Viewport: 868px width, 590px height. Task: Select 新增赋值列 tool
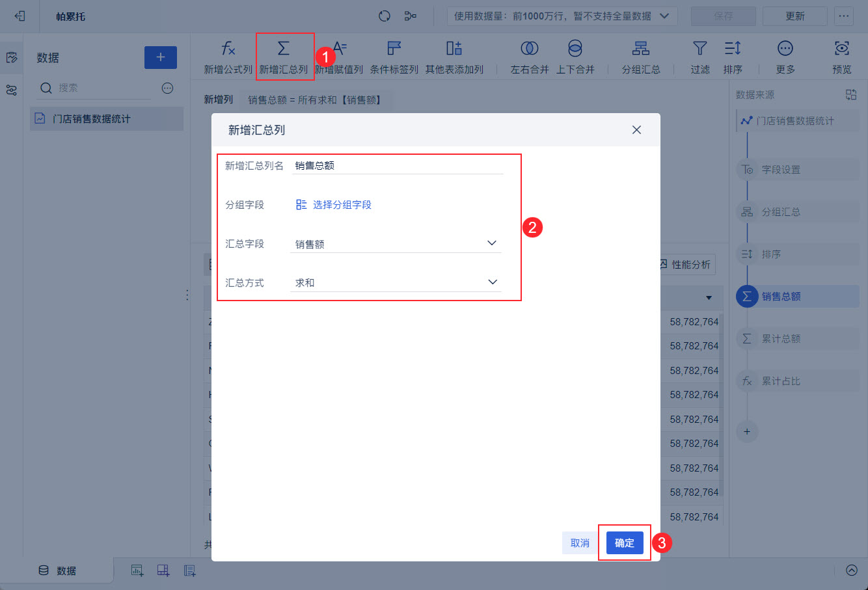click(x=340, y=57)
